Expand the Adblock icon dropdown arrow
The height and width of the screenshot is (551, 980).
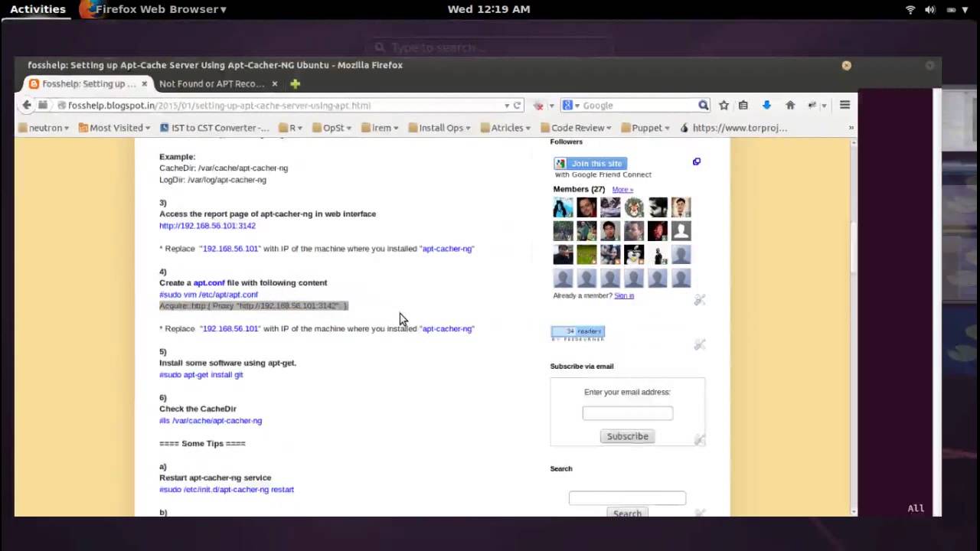tap(551, 106)
